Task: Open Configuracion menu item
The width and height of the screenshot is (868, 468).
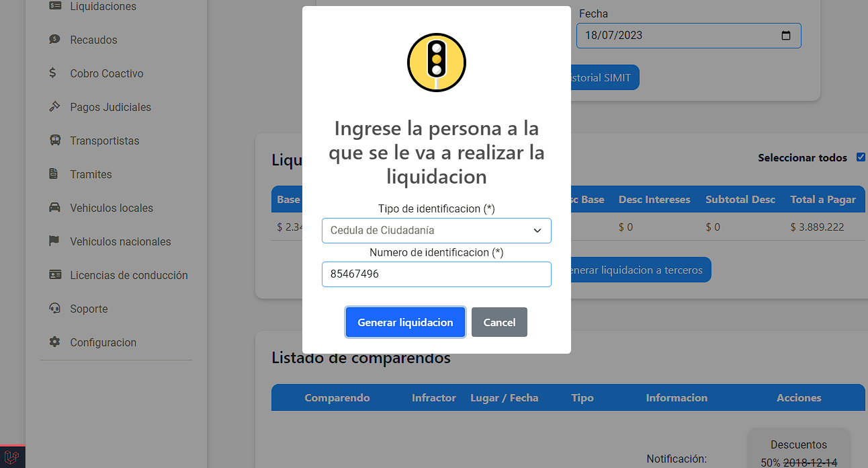Action: click(103, 342)
